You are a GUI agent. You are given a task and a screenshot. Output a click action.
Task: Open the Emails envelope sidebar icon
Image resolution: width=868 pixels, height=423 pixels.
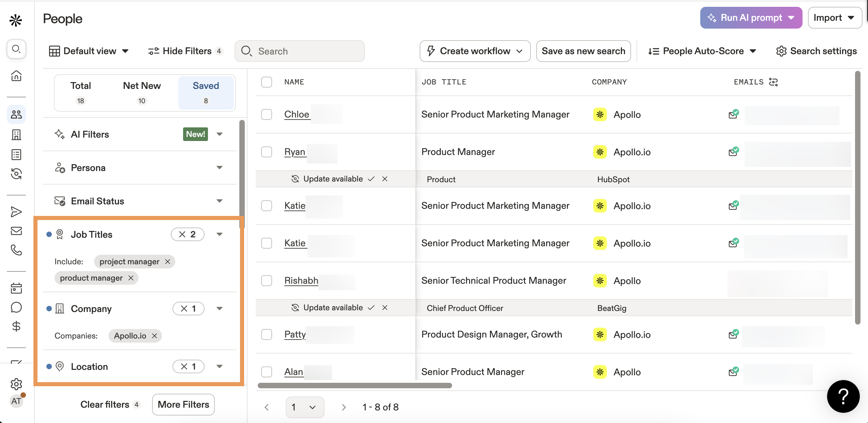coord(16,231)
